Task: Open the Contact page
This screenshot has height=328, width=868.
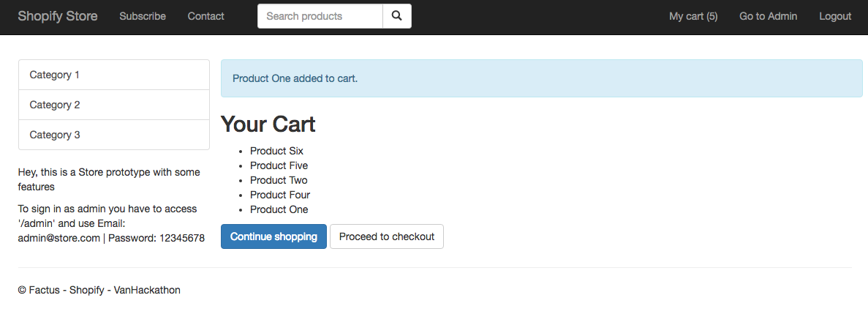Action: tap(206, 16)
